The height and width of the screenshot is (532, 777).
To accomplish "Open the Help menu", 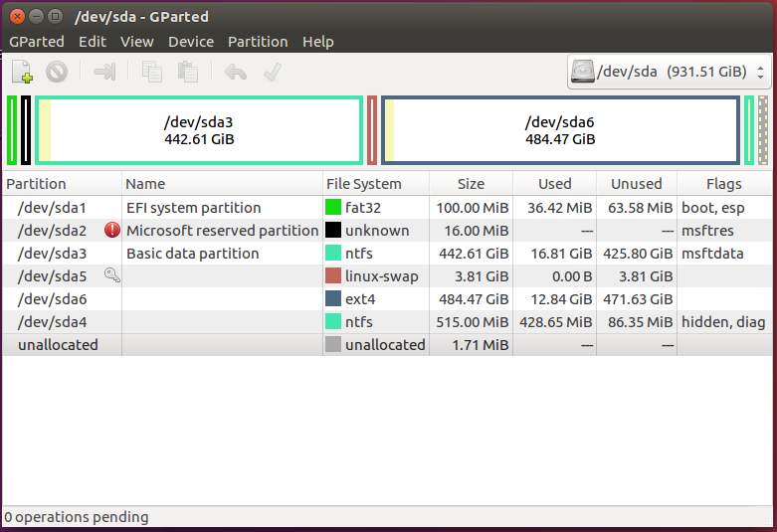I will (x=317, y=42).
